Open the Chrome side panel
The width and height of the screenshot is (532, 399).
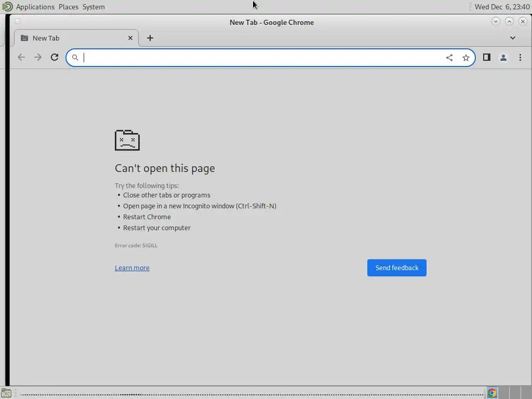(x=487, y=57)
